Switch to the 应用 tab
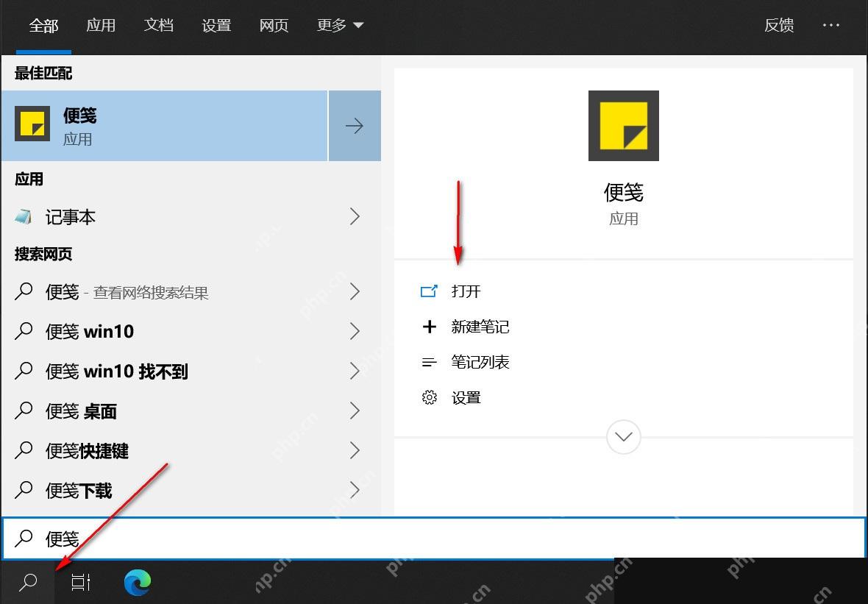The width and height of the screenshot is (868, 604). (101, 26)
